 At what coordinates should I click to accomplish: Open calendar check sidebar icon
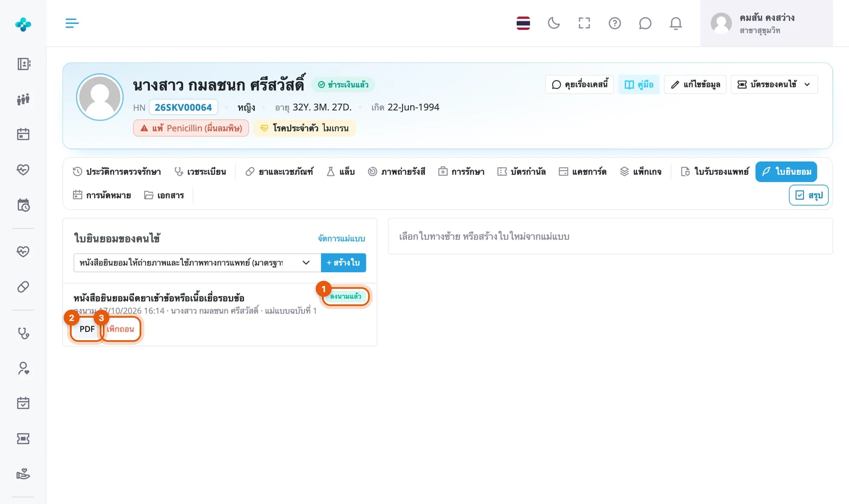pos(23,403)
